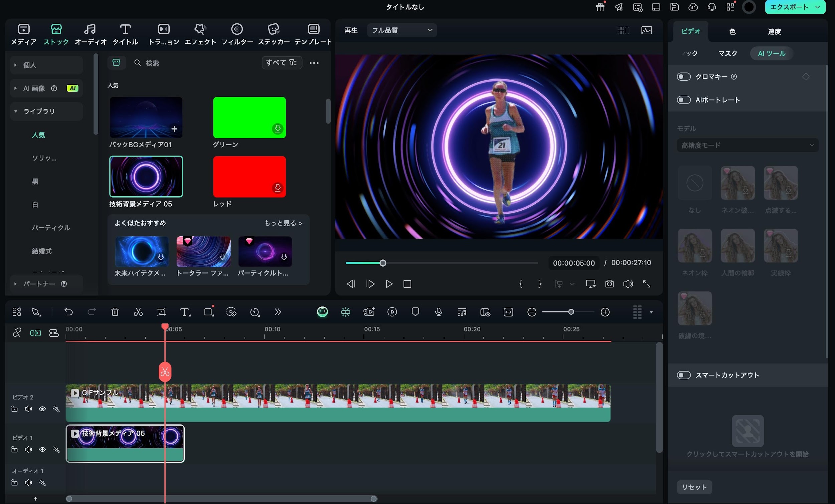
Task: Open the フィルター filters tab
Action: coord(237,34)
